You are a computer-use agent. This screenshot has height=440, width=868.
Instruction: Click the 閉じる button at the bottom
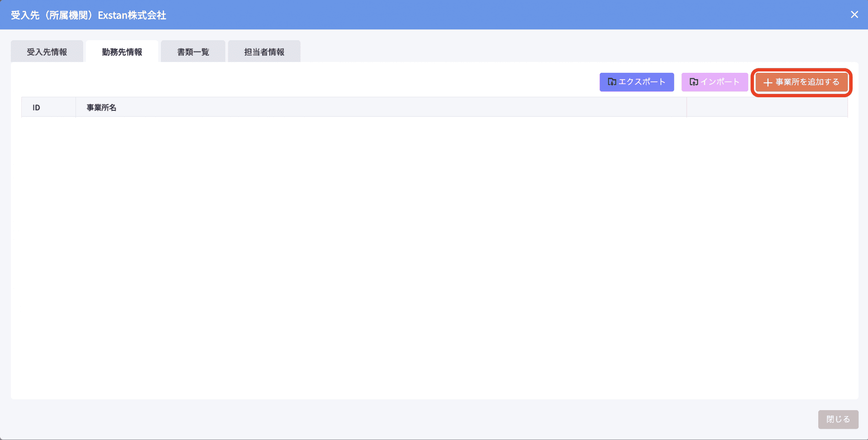[x=838, y=419]
